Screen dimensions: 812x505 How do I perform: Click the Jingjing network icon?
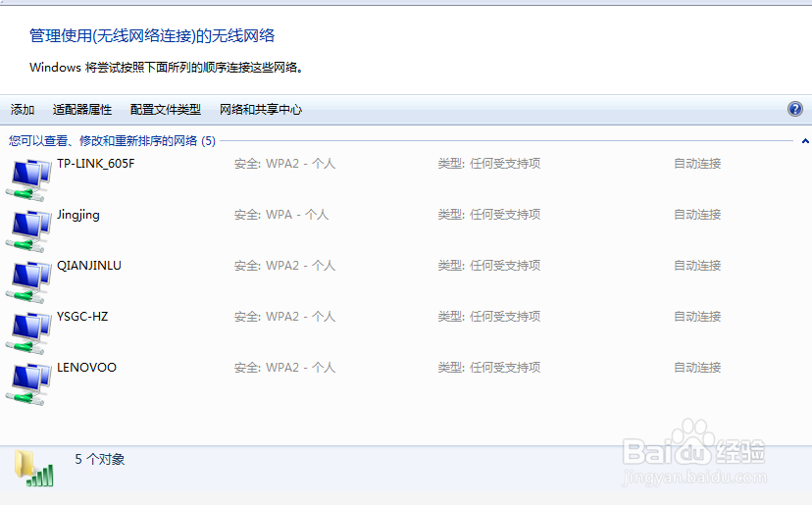[29, 231]
